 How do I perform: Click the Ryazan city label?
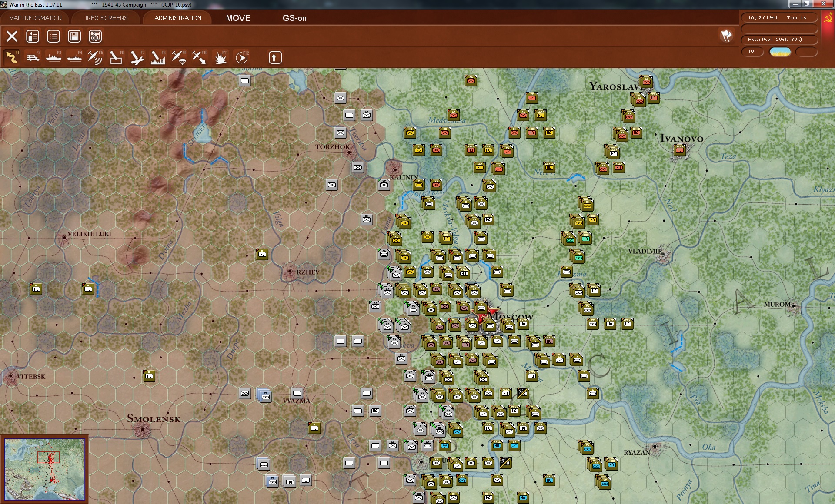(x=637, y=452)
